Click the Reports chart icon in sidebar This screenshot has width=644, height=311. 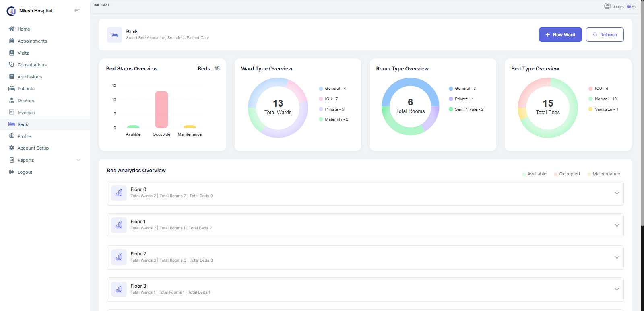click(12, 160)
